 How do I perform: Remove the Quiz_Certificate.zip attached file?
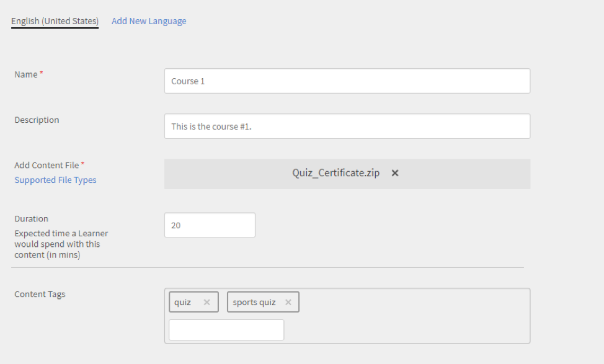[395, 173]
